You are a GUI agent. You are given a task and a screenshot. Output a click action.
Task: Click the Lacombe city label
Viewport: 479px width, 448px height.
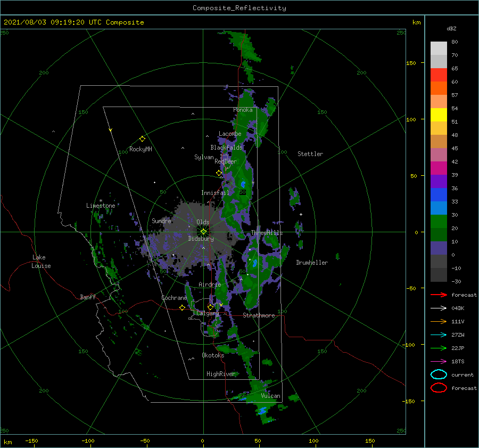click(230, 134)
